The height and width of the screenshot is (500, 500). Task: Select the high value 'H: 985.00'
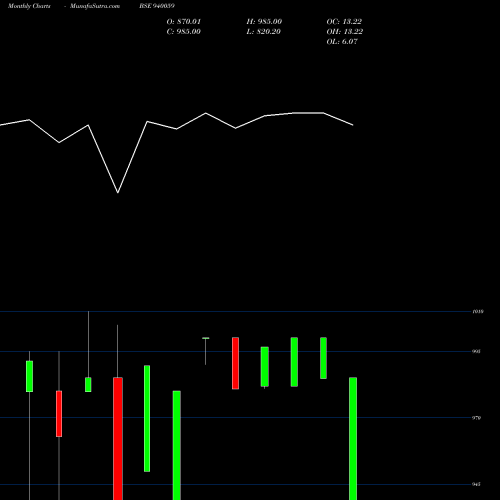(264, 22)
